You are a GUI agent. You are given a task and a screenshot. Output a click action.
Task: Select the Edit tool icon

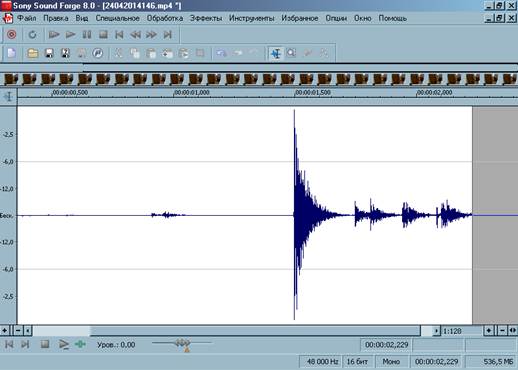pyautogui.click(x=276, y=53)
